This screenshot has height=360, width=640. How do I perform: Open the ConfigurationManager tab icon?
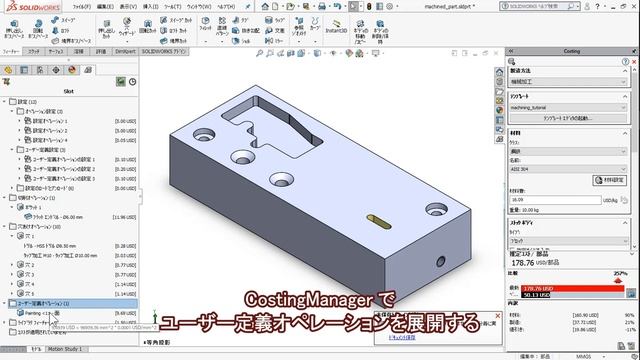(40, 70)
